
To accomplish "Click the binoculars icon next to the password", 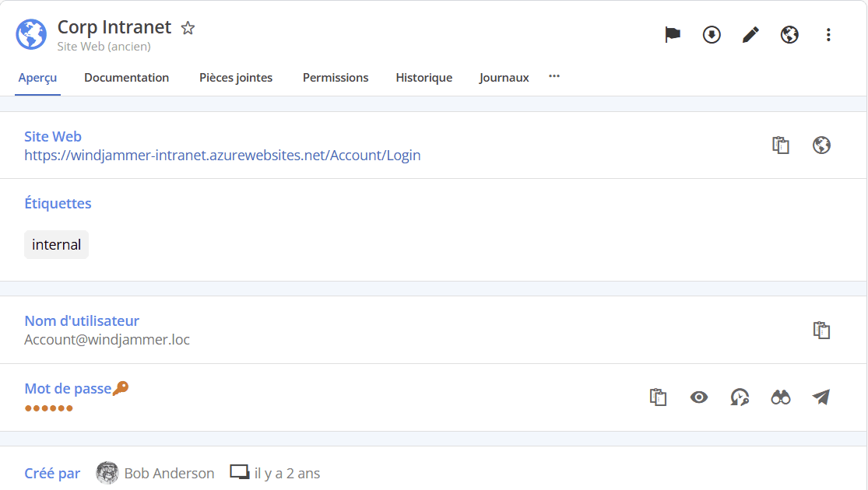I will tap(780, 397).
